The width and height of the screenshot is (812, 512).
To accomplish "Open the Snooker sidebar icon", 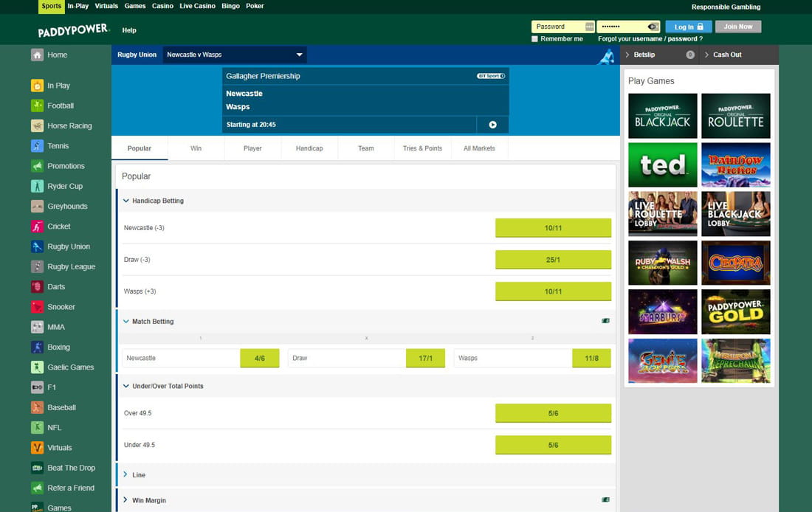I will 38,307.
